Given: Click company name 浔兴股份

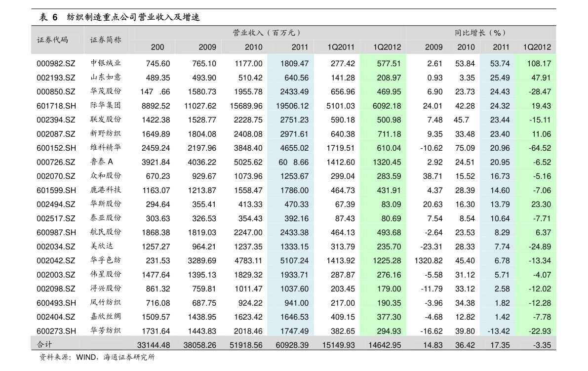Looking at the screenshot, I should (106, 288).
